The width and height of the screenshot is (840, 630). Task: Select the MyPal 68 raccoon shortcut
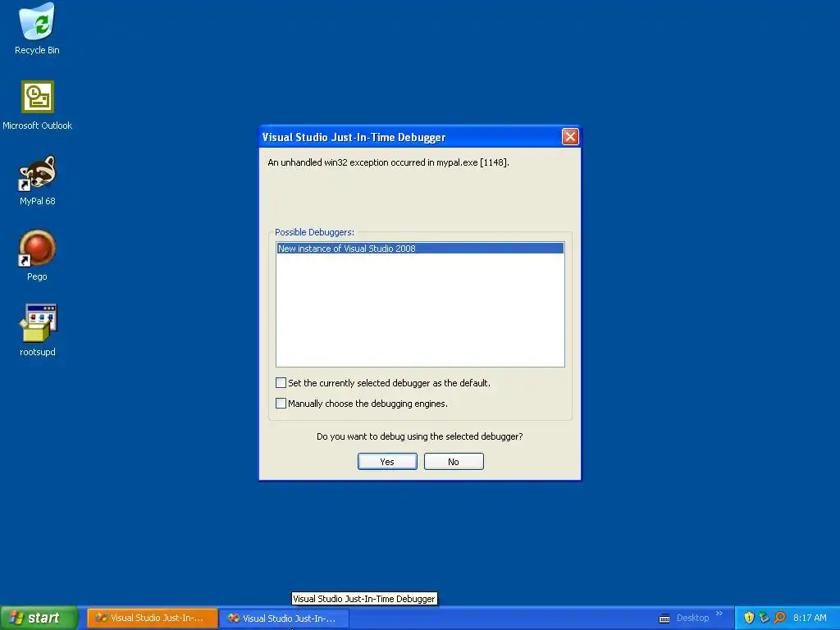tap(37, 181)
